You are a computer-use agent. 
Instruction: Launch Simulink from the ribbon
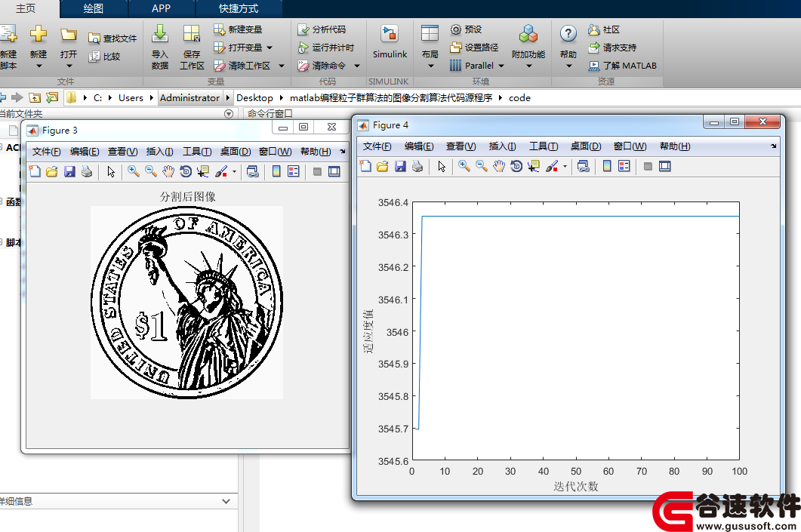point(390,42)
